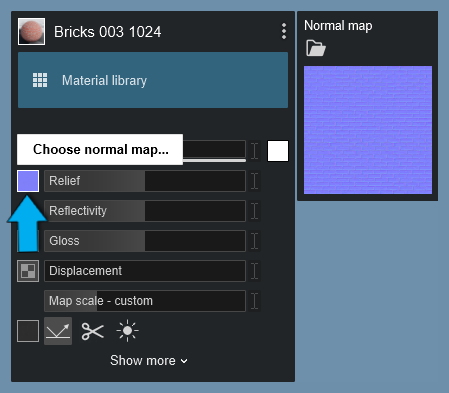Click the Map scale - custom slider
This screenshot has width=449, height=393.
(x=145, y=301)
